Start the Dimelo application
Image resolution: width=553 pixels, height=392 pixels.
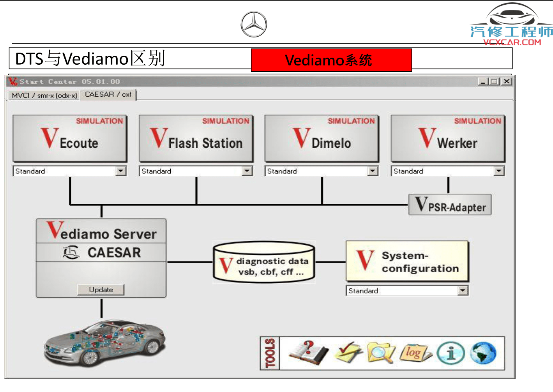322,138
